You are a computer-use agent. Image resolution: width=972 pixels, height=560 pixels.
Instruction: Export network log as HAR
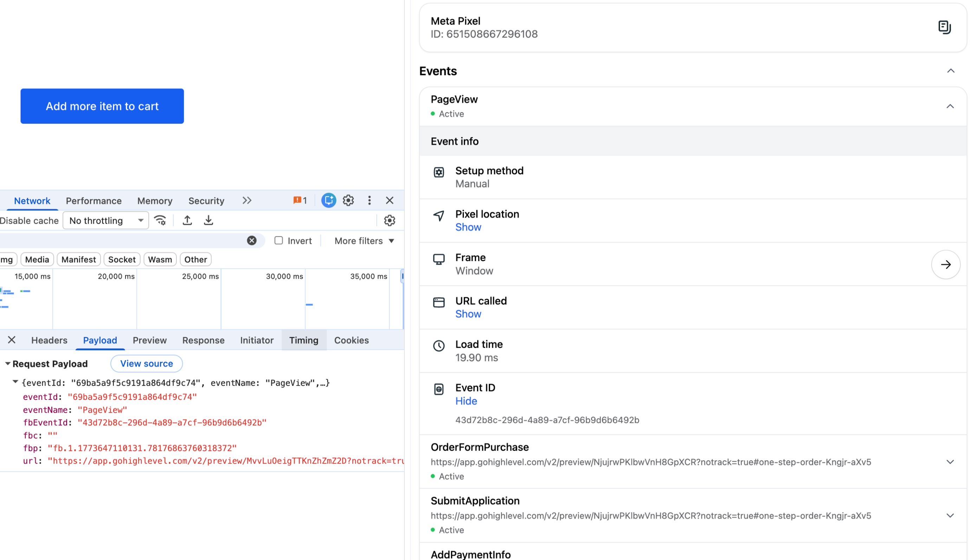click(208, 220)
